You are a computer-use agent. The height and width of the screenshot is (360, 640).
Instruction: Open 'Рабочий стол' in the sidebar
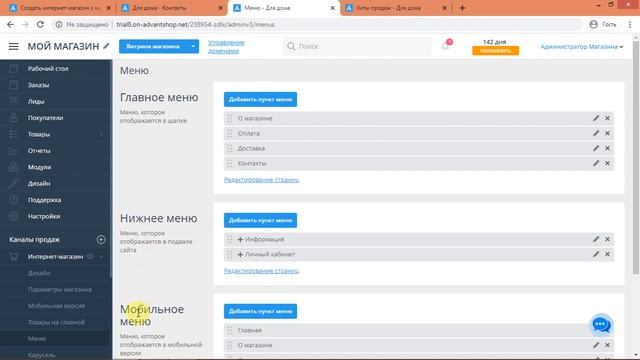(48, 69)
